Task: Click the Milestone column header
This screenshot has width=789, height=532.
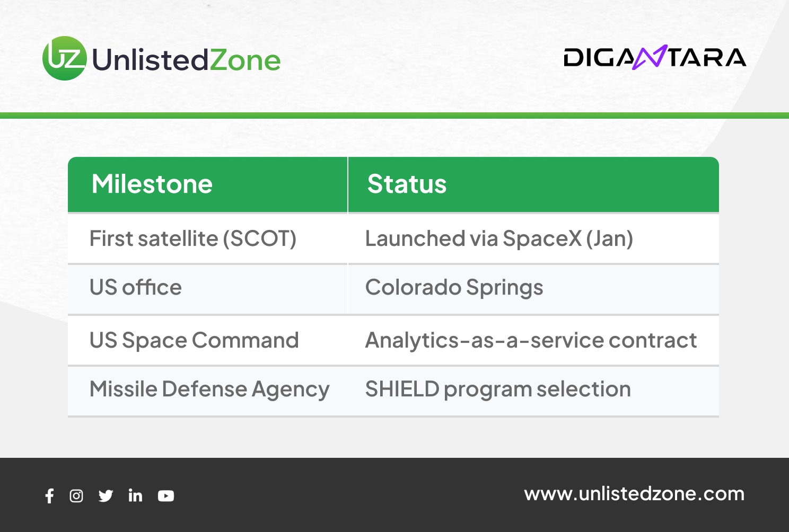Action: [x=152, y=184]
